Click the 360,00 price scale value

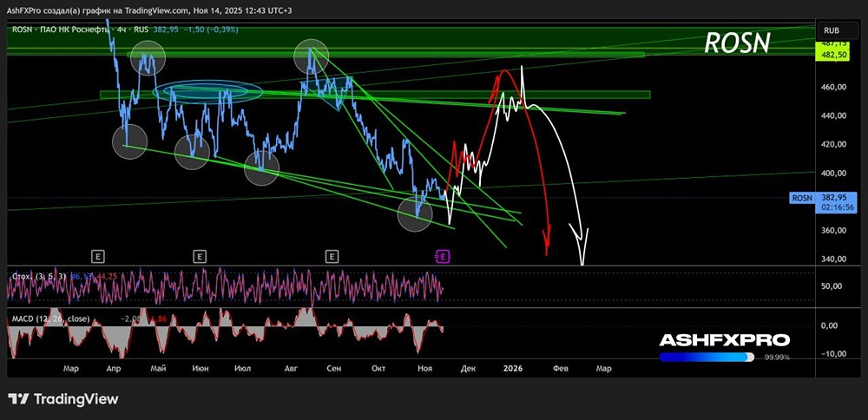833,230
